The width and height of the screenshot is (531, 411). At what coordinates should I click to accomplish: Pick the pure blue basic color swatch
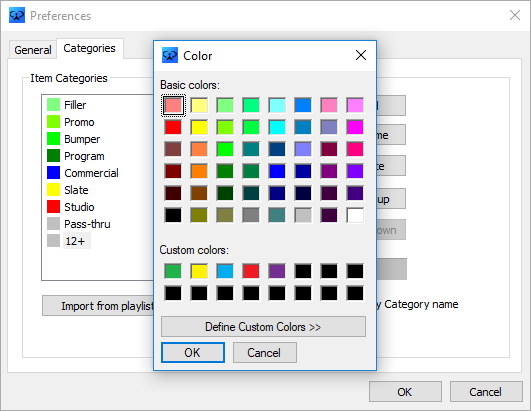click(277, 171)
